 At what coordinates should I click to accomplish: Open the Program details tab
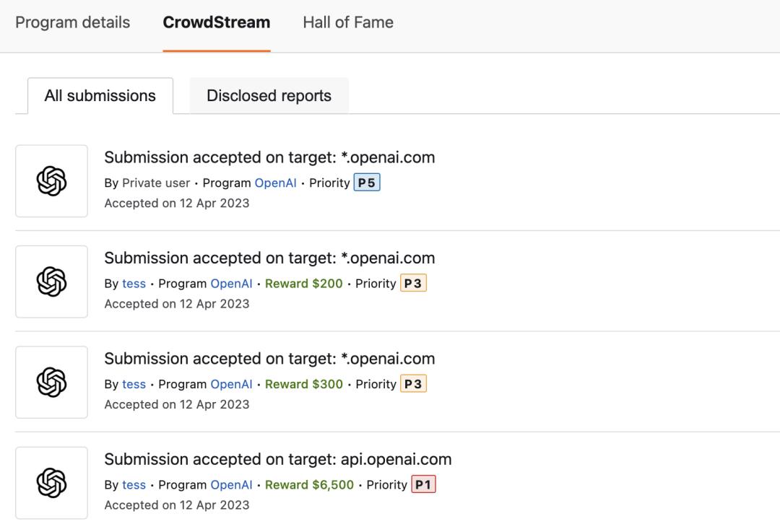coord(73,22)
